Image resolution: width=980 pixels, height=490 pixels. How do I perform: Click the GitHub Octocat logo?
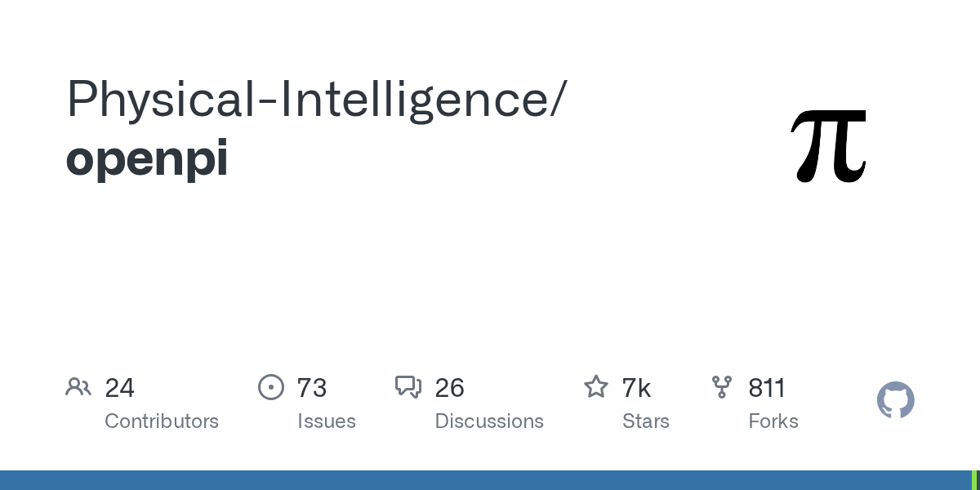895,400
